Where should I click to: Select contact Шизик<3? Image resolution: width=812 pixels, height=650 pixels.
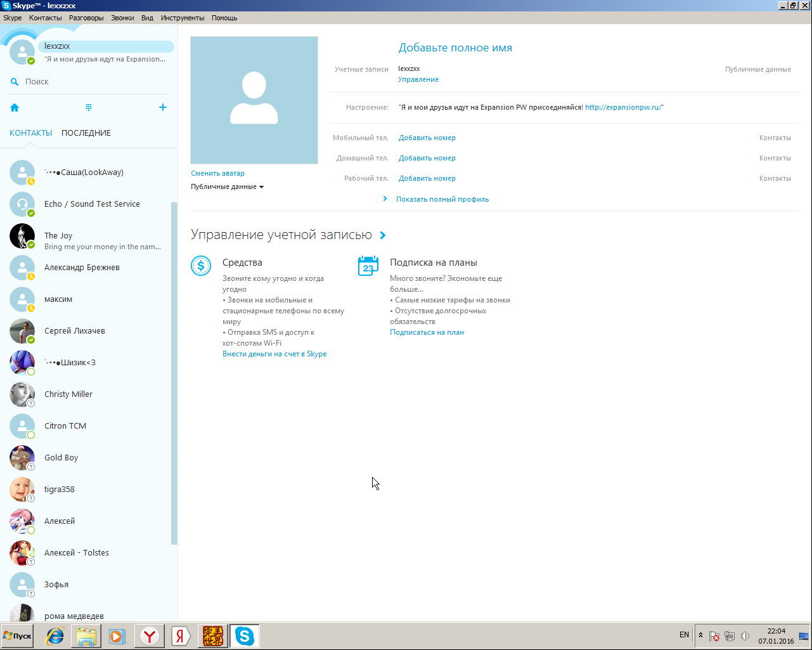pyautogui.click(x=89, y=363)
